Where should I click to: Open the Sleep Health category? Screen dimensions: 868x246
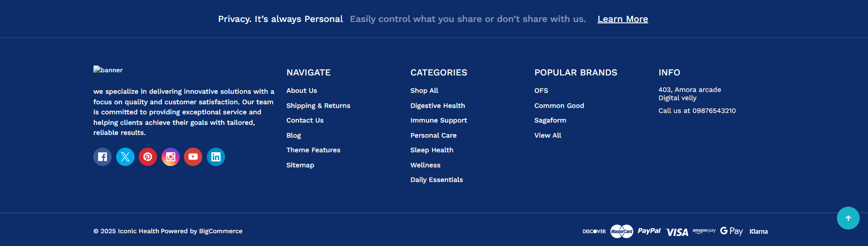[x=431, y=150]
